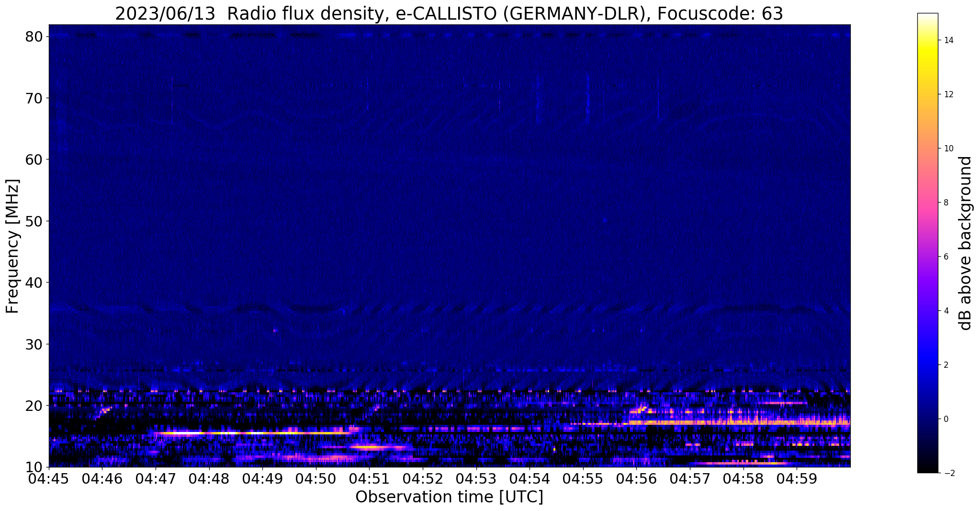Click the 04:45 time tick label

click(x=49, y=479)
